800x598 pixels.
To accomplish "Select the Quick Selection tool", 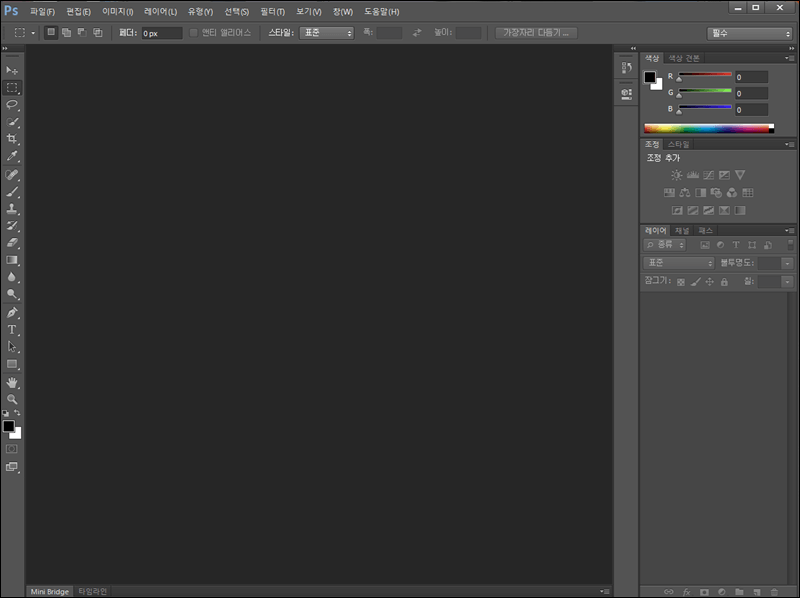I will pos(12,122).
